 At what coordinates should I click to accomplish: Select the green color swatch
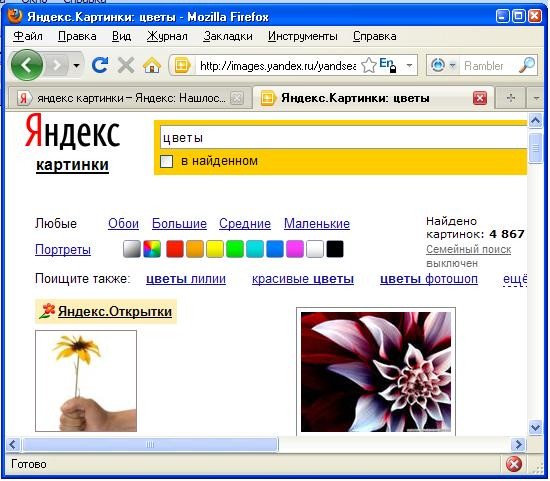(x=235, y=249)
